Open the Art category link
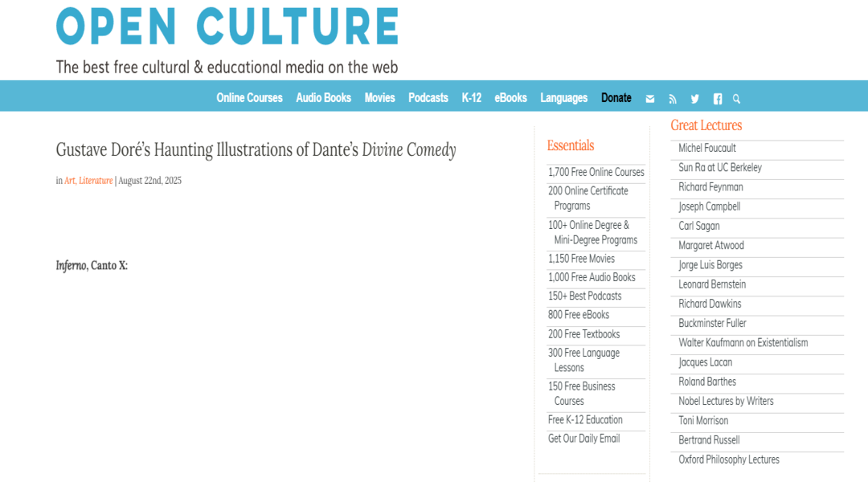This screenshot has height=482, width=868. [x=70, y=181]
